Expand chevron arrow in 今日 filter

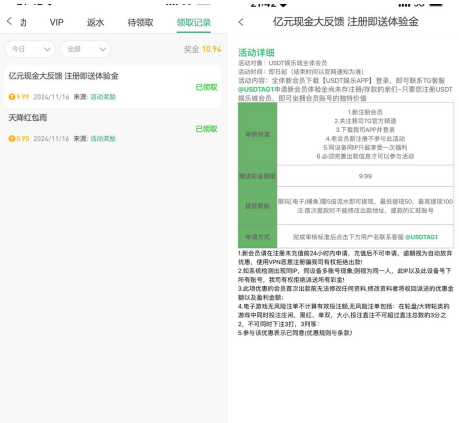(47, 49)
